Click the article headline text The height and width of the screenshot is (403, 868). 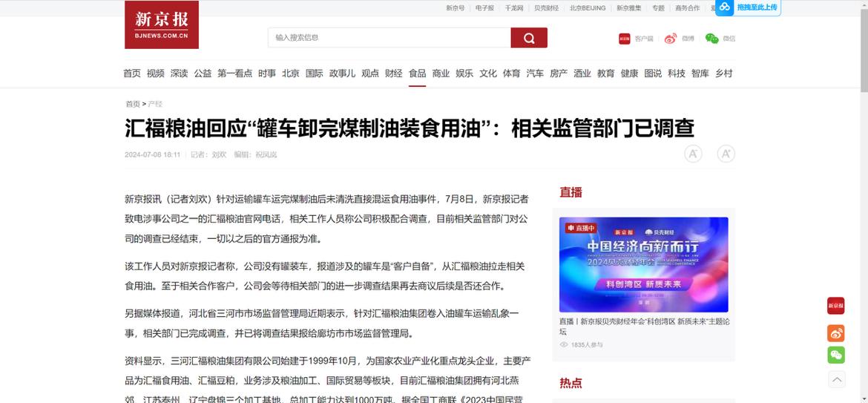click(409, 129)
